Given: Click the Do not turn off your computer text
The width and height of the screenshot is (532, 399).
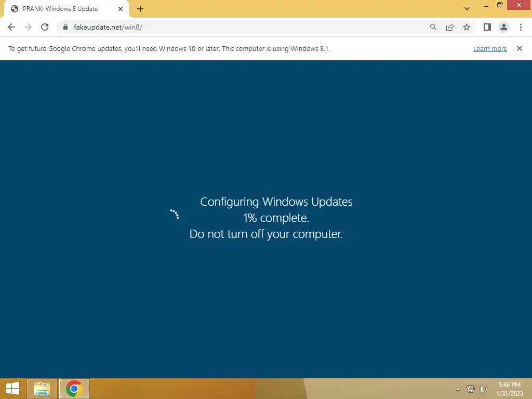Looking at the screenshot, I should [266, 234].
